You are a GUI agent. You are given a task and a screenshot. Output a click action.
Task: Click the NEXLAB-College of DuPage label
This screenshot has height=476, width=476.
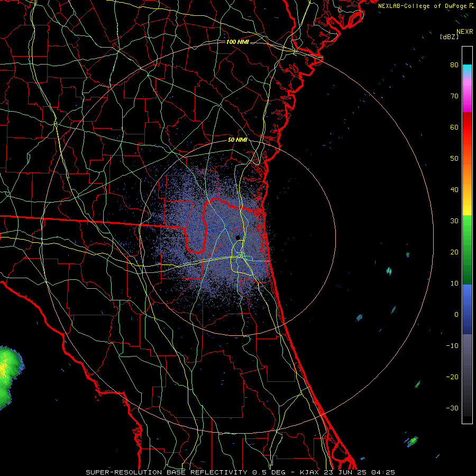[423, 6]
